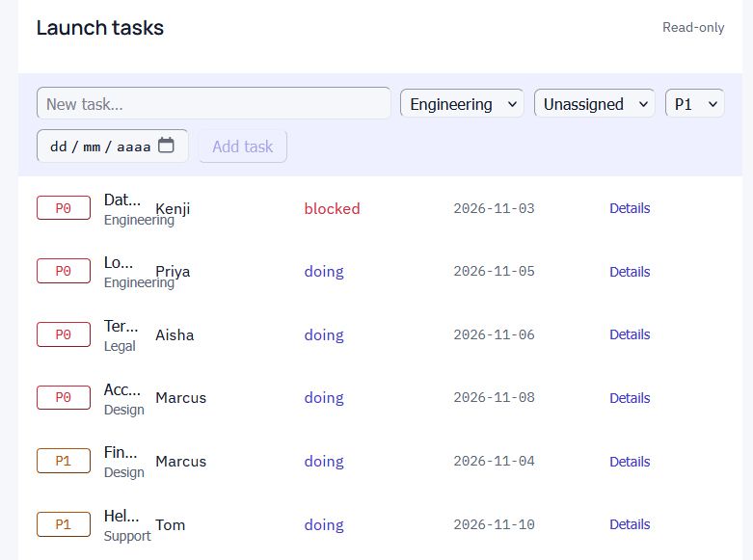
Task: Click the Add task button
Action: 243,147
